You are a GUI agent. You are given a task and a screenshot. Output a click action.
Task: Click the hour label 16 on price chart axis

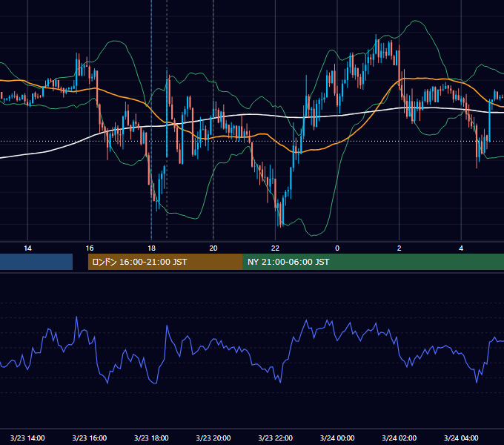(x=90, y=248)
